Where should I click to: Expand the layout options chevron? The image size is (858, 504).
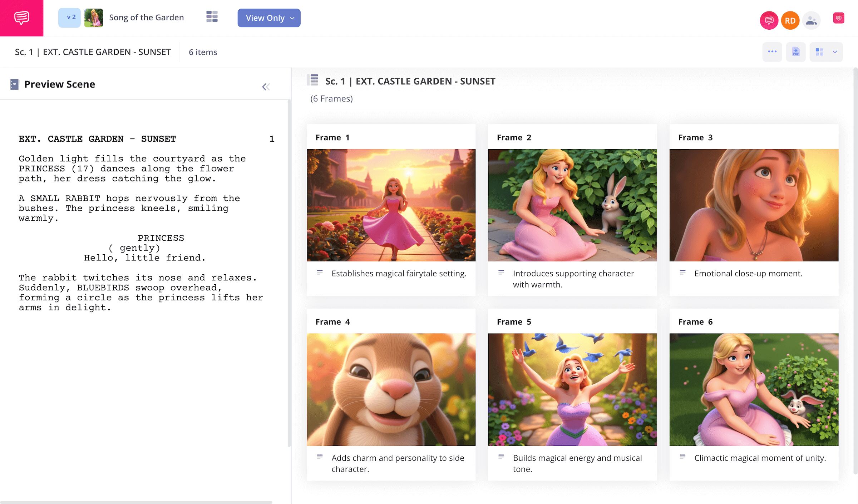(835, 52)
